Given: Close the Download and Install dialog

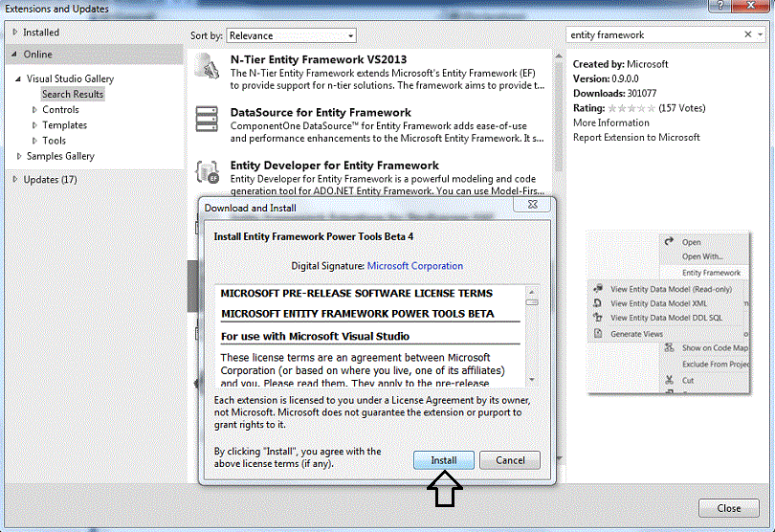Looking at the screenshot, I should 532,204.
